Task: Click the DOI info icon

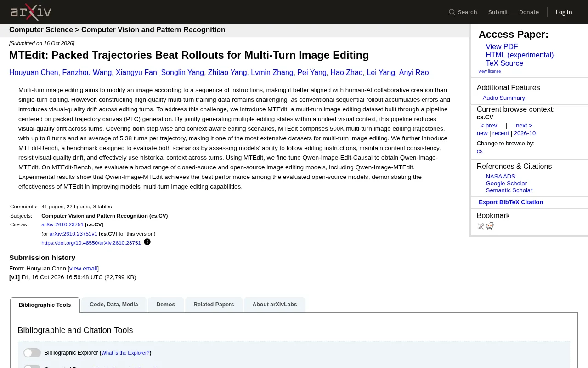Action: coord(147,242)
